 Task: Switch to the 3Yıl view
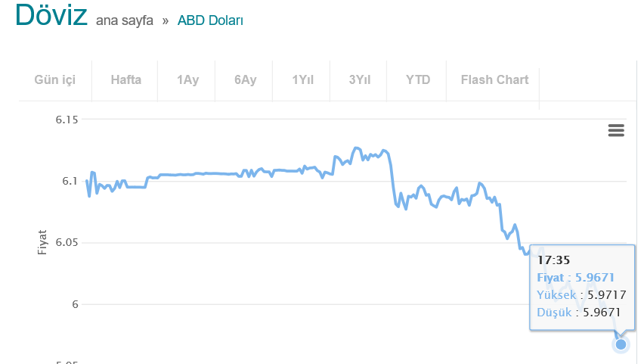[359, 79]
